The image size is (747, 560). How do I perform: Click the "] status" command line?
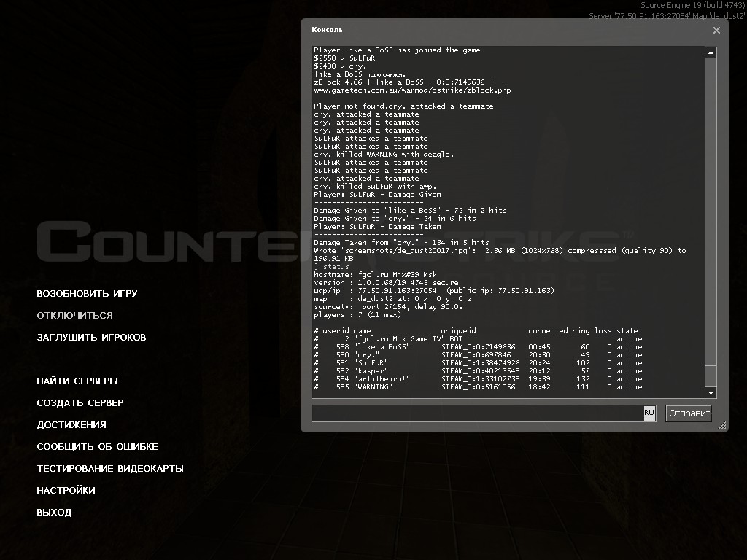(332, 266)
